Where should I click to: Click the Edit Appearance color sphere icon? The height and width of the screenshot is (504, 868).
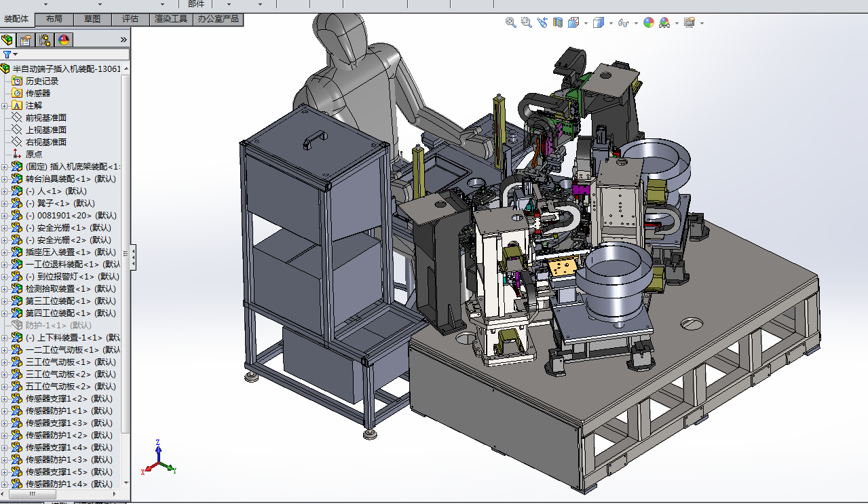pos(648,22)
